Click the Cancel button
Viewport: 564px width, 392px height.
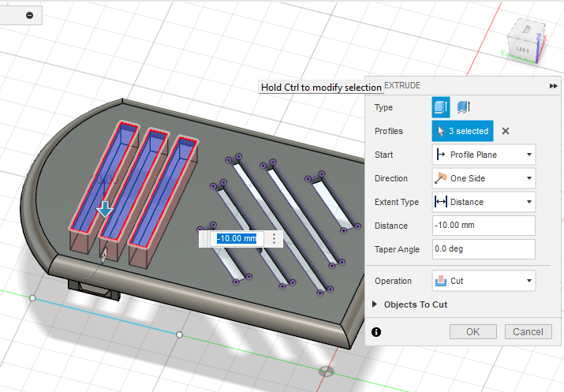pos(528,331)
